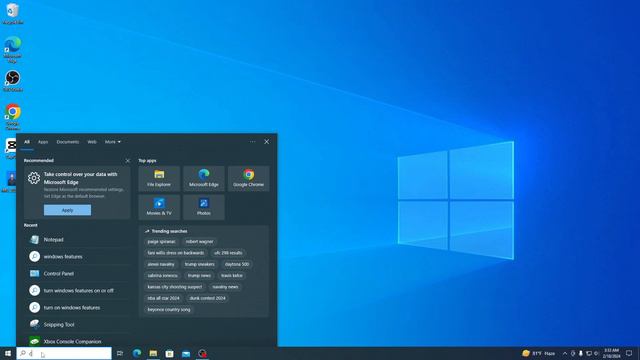Search trending 'alexei navalny'
Image resolution: width=640 pixels, height=360 pixels.
[161, 264]
